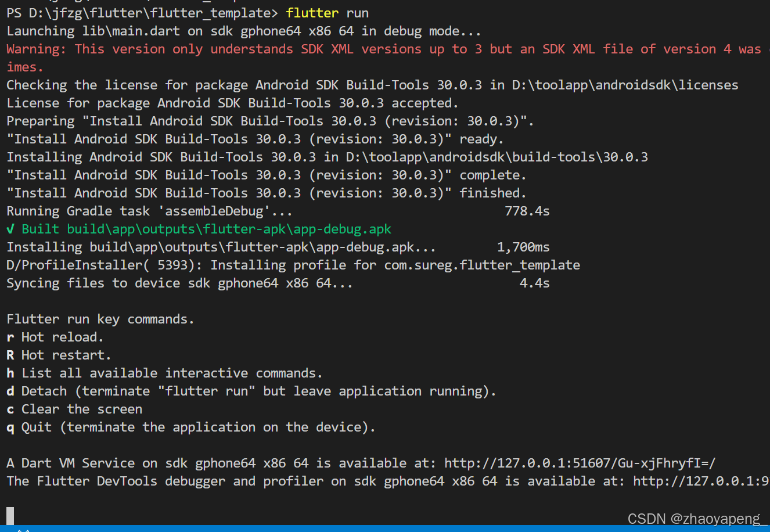Image resolution: width=770 pixels, height=532 pixels.
Task: Select the 'Launching lib\main.dart' line
Action: (243, 31)
